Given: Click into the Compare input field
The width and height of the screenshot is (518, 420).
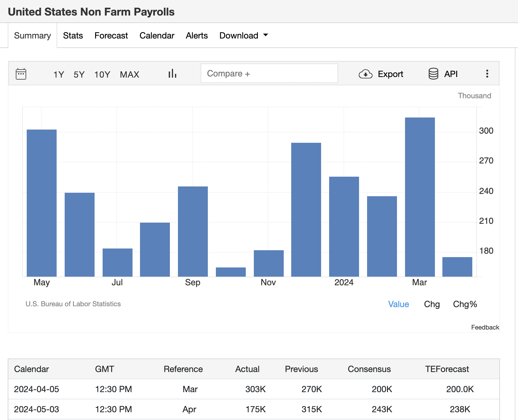Looking at the screenshot, I should [269, 74].
